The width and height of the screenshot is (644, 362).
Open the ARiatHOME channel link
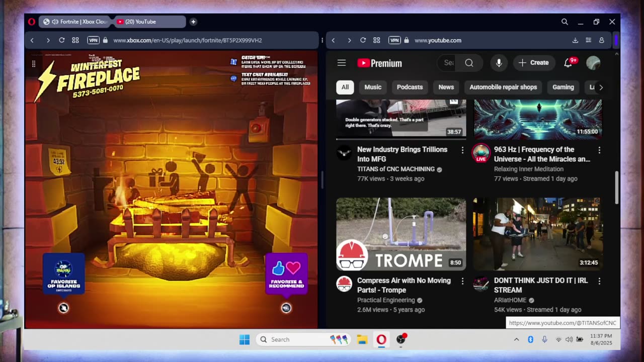510,300
